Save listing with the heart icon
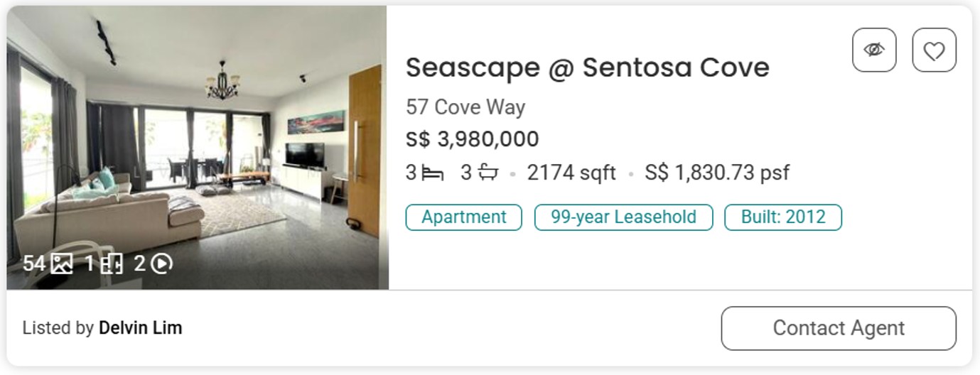 934,50
